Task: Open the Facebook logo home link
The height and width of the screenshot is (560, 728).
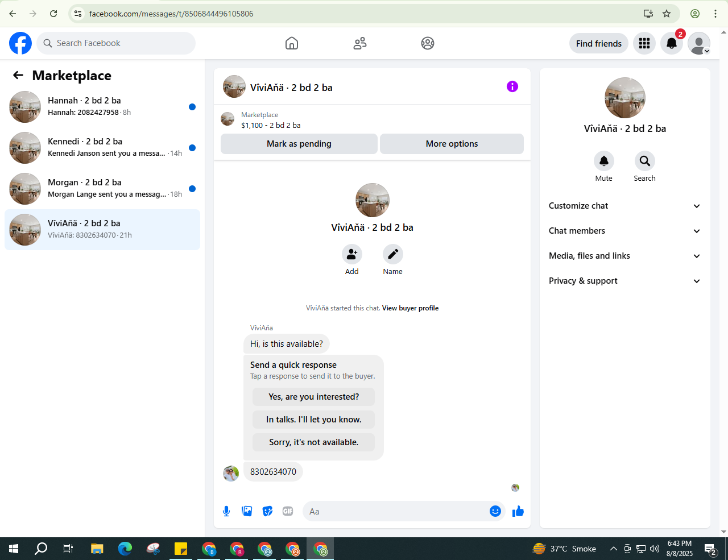Action: (x=20, y=43)
